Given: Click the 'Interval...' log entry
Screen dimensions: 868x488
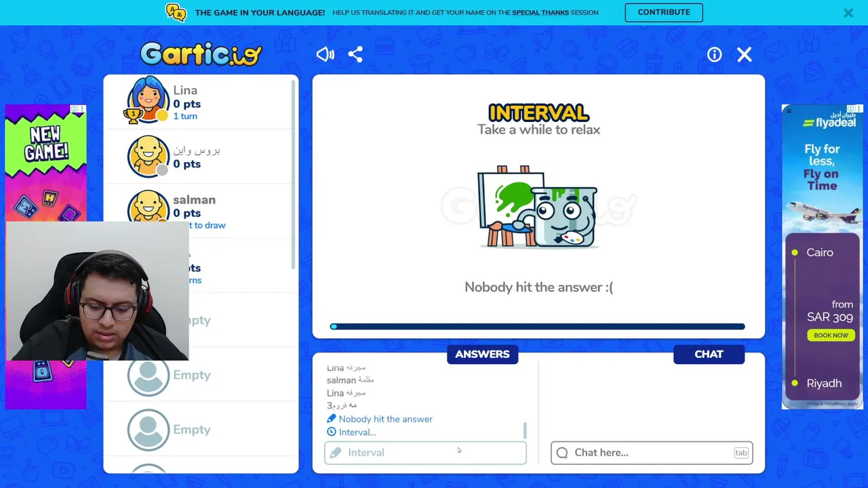Looking at the screenshot, I should pyautogui.click(x=357, y=432).
